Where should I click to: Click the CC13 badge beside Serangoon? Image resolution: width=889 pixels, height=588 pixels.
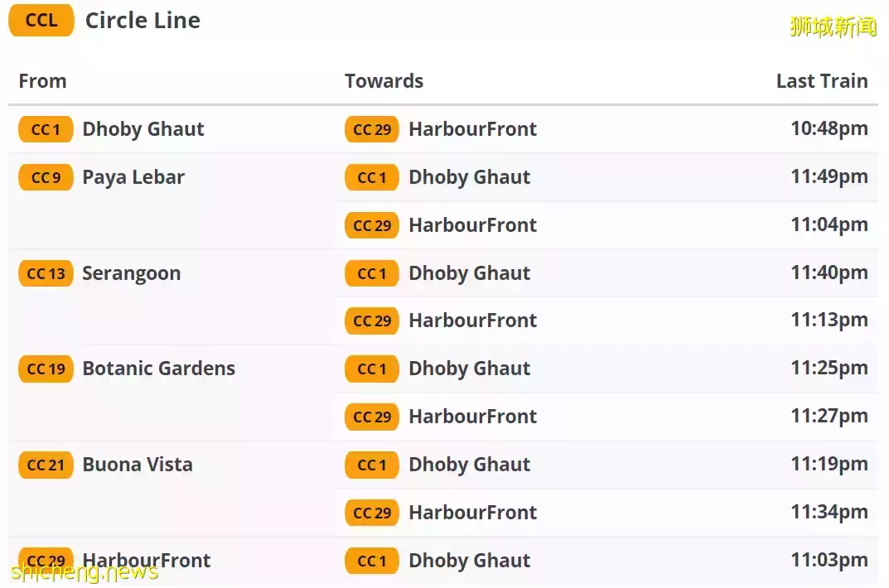click(x=46, y=273)
